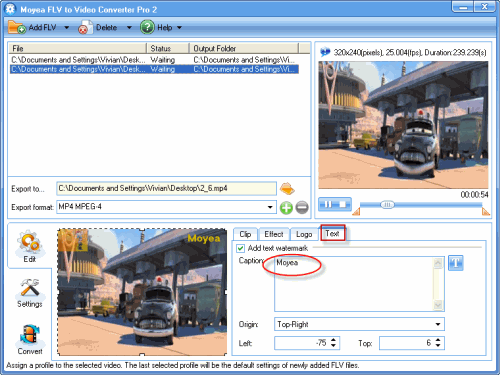Open font settings with blue T icon
This screenshot has width=500, height=375.
(x=456, y=263)
